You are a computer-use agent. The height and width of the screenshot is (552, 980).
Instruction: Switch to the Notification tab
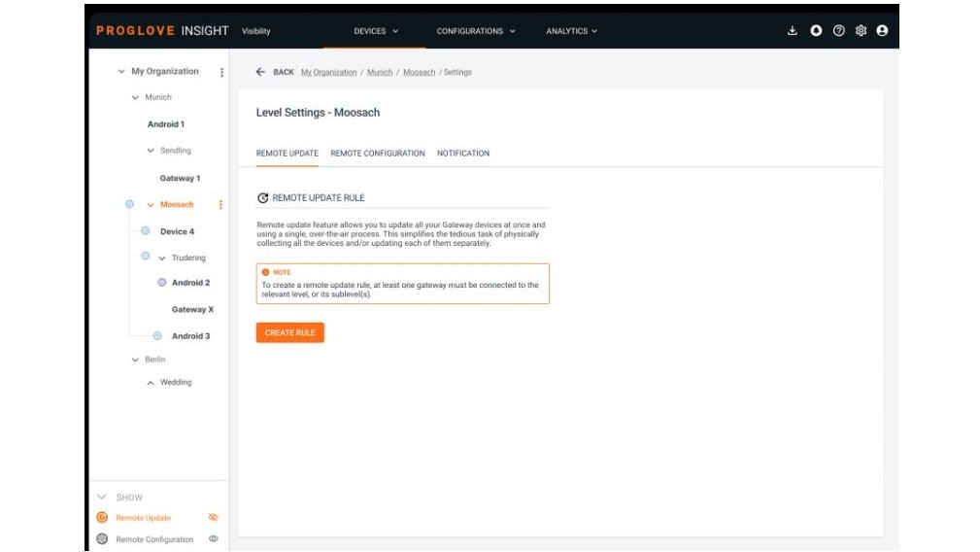coord(463,154)
